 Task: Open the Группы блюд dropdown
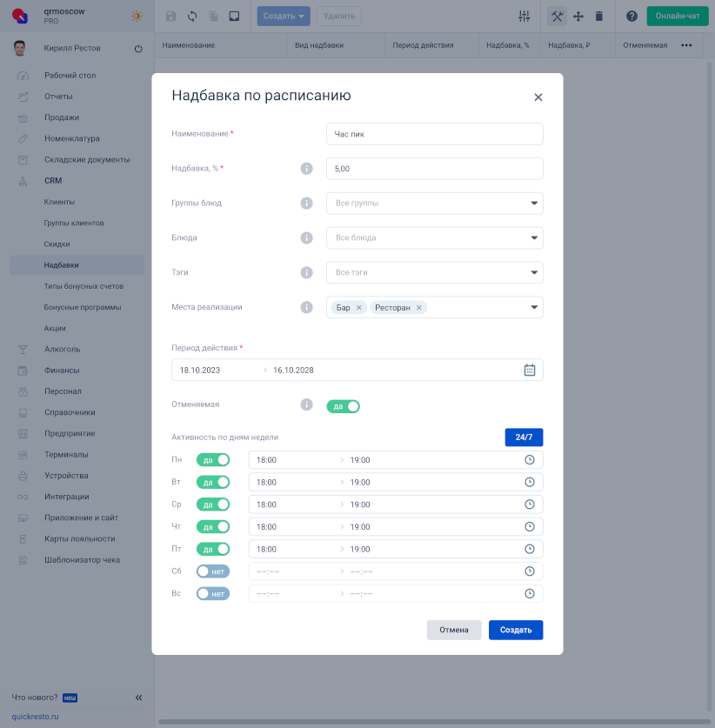[435, 204]
